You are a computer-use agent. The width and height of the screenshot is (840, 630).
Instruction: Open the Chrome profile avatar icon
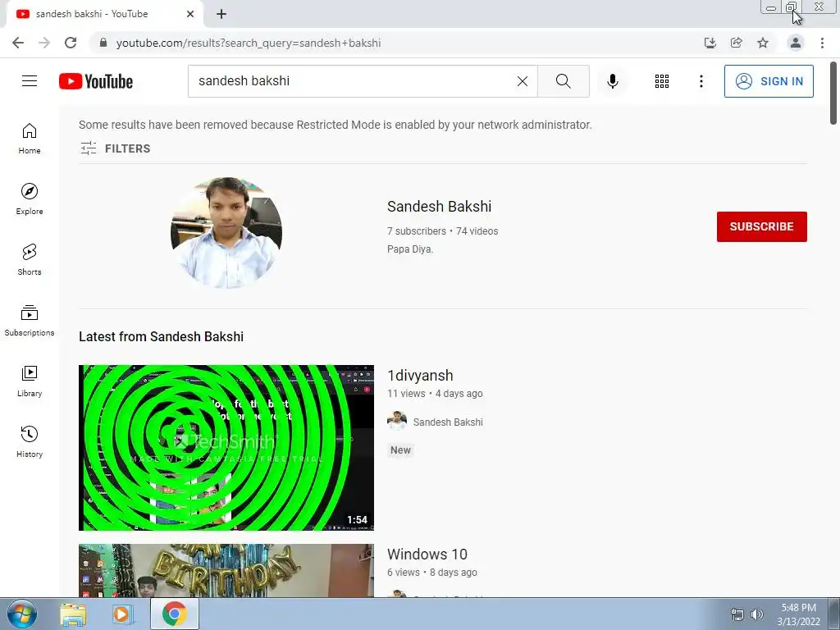coord(796,43)
